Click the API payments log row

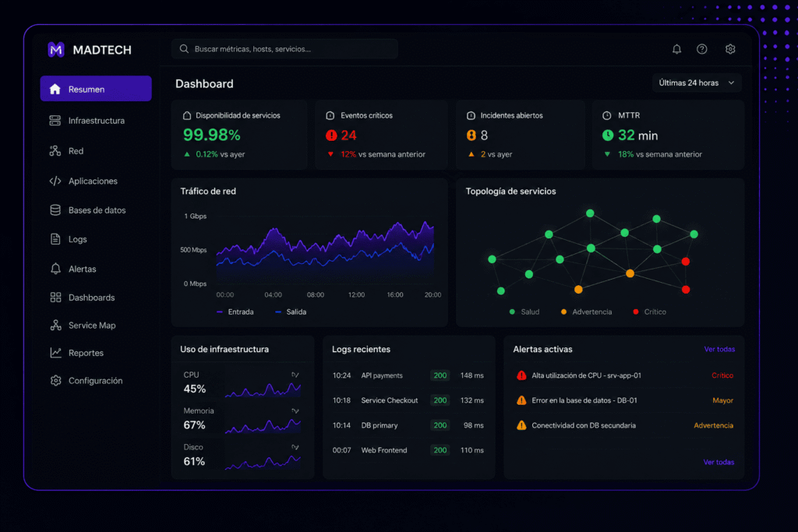pos(408,375)
